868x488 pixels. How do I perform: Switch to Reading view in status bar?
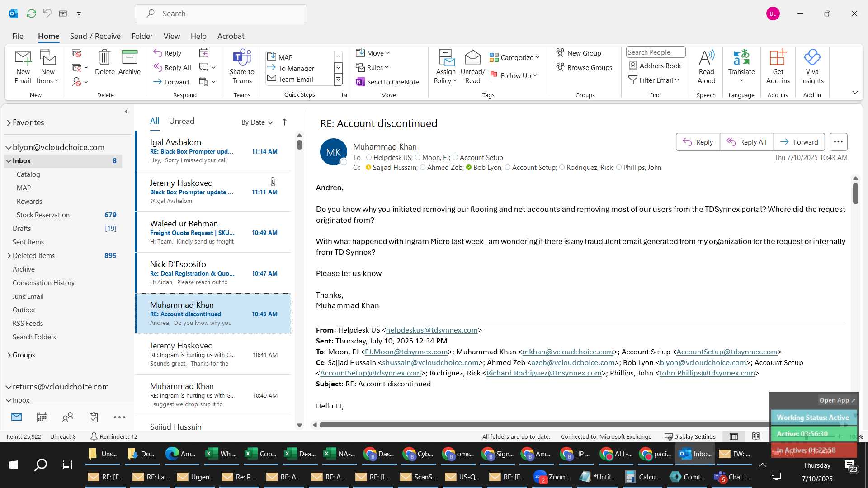[x=756, y=436]
